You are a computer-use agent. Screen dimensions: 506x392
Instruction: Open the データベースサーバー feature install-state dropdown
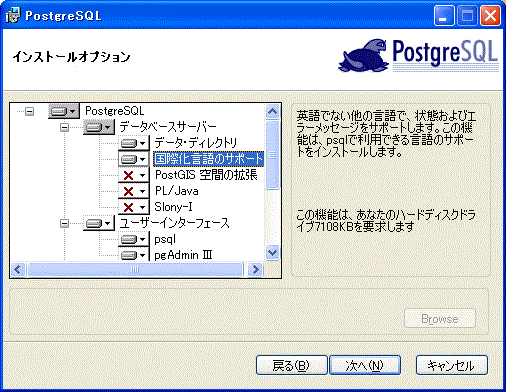[x=99, y=127]
